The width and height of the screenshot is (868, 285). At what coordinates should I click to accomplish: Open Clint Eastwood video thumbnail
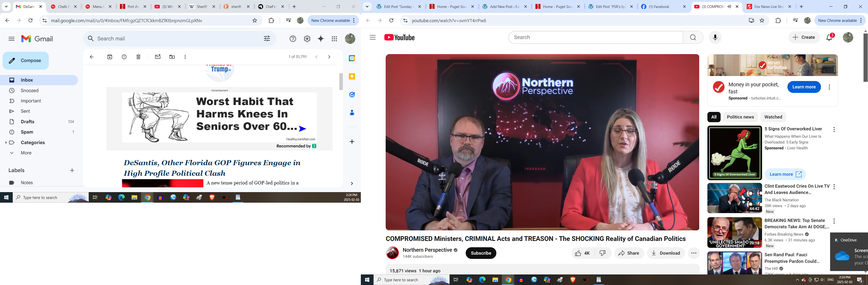(x=734, y=198)
